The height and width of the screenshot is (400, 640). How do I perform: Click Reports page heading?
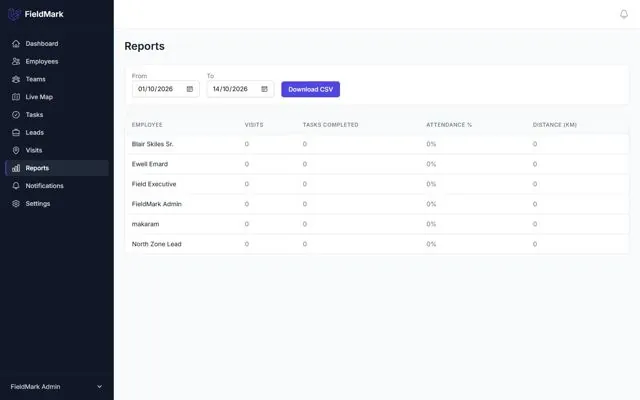coord(144,46)
